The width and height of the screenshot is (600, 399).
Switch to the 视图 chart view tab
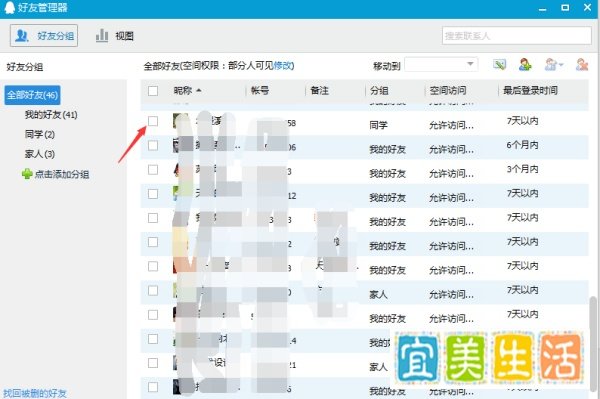click(x=114, y=36)
